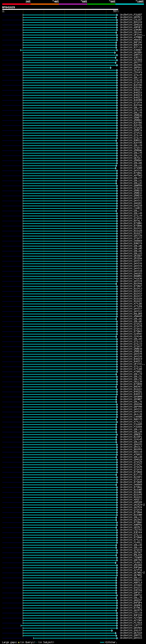146x644 pixels.
Task: Click the purple ~60% identity legend segment
Action: (x=73, y=4)
